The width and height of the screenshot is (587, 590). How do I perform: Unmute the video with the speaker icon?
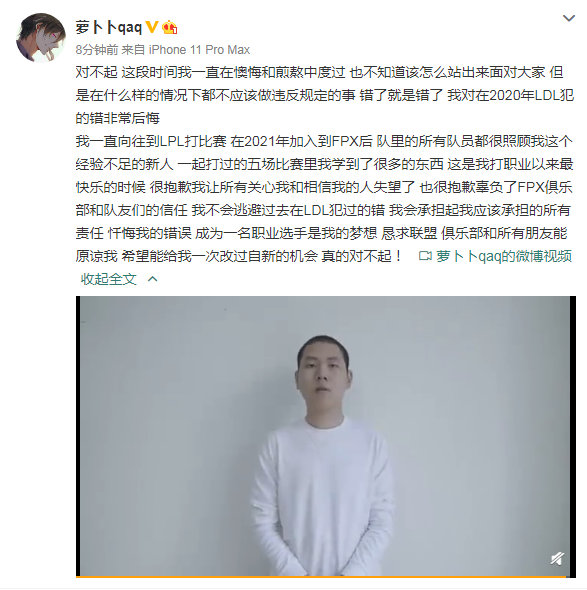click(x=557, y=558)
